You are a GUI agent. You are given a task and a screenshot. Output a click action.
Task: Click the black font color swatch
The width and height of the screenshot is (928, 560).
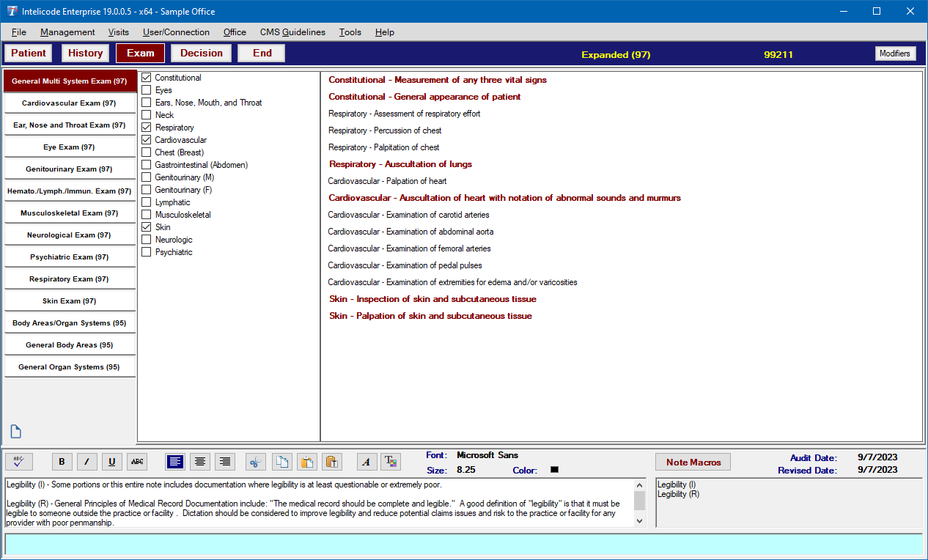click(554, 470)
